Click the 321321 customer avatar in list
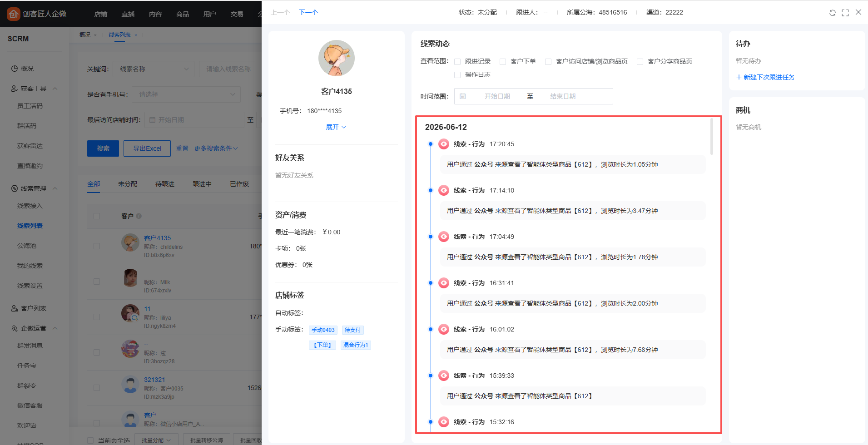The height and width of the screenshot is (445, 868). tap(130, 385)
